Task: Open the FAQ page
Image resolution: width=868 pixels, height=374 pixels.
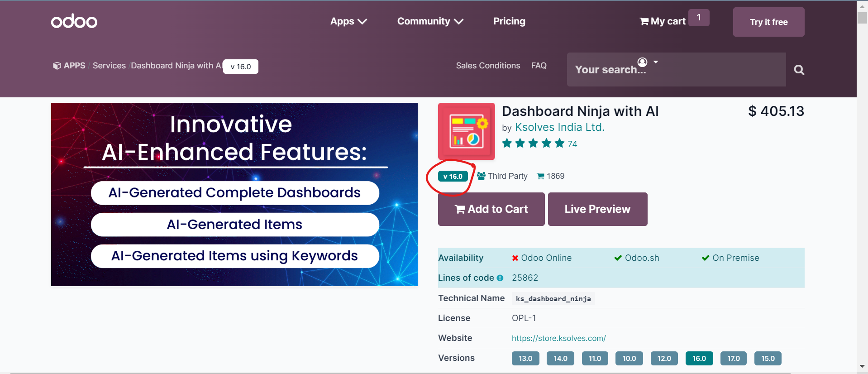Action: coord(539,66)
